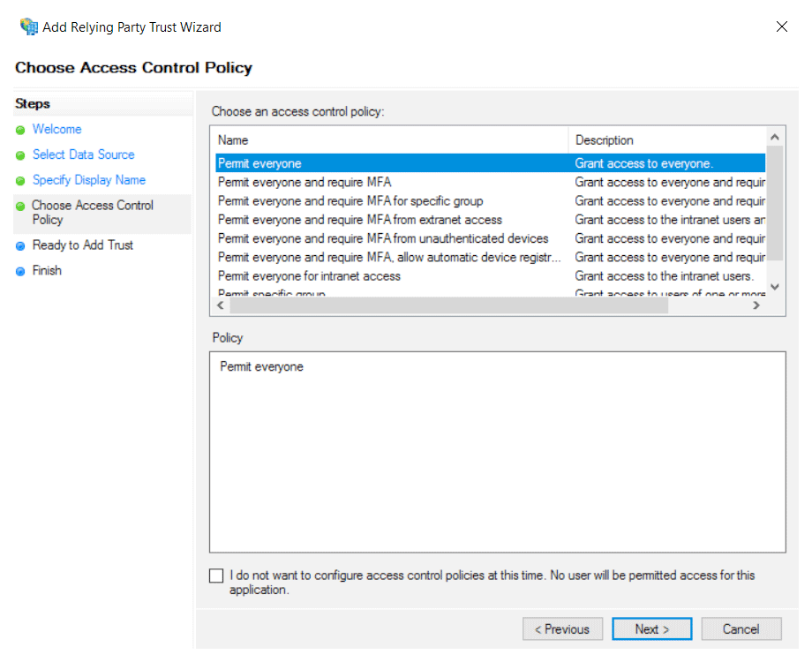Go to Select Data Source step
812x662 pixels.
click(83, 154)
